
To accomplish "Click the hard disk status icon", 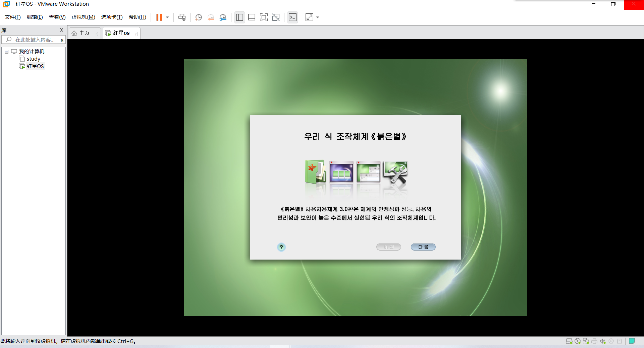I will 569,341.
